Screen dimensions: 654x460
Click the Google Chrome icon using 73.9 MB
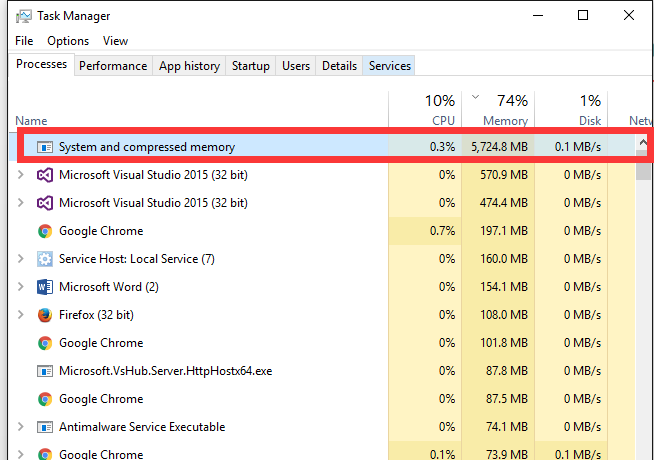tap(45, 454)
